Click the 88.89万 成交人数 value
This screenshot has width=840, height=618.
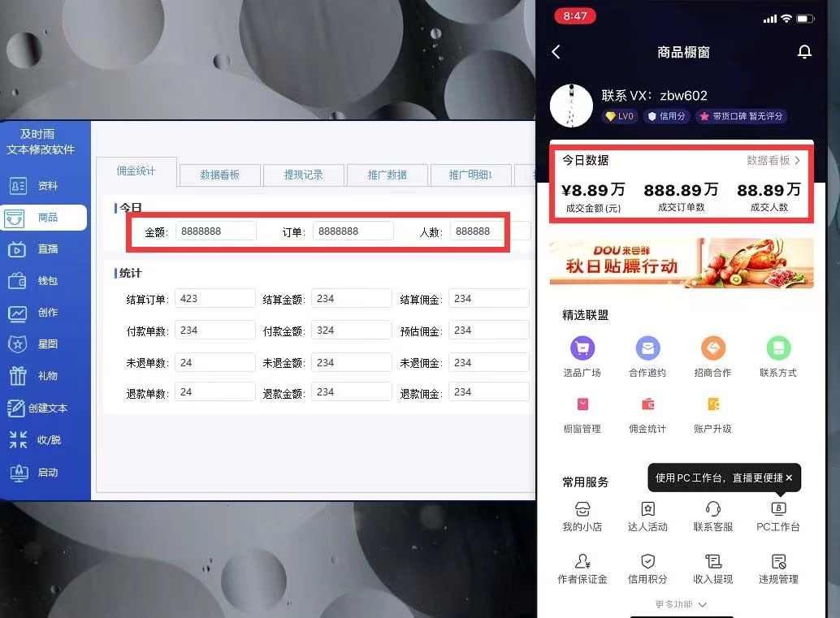769,190
